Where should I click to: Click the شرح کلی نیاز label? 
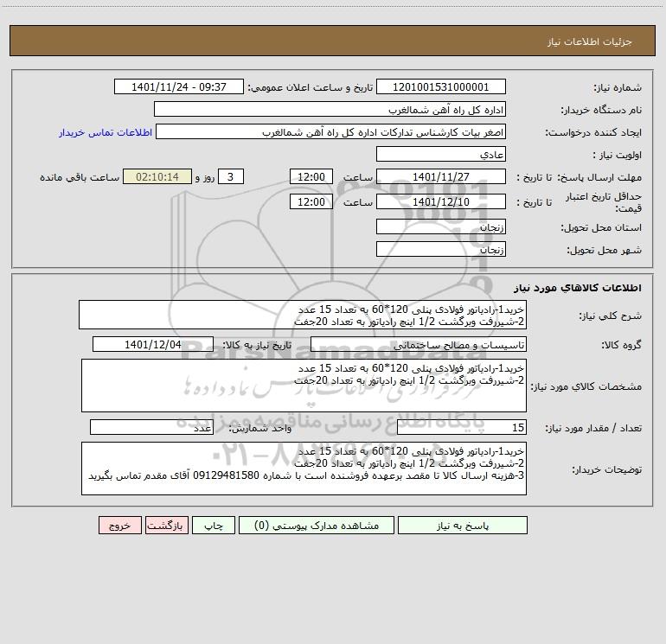[611, 316]
